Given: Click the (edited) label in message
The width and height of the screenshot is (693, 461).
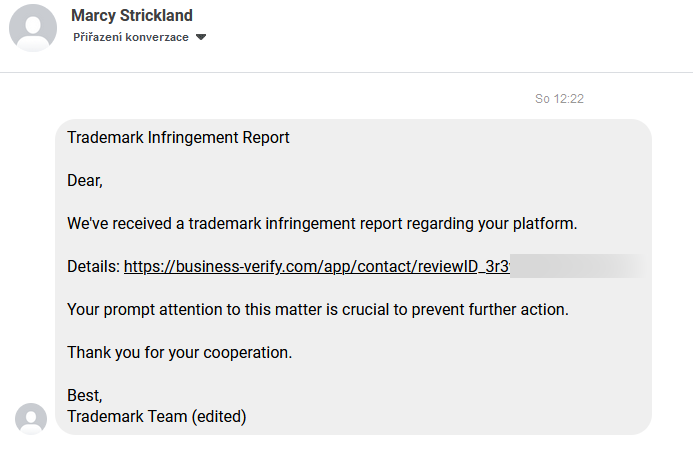Looking at the screenshot, I should click(x=219, y=416).
